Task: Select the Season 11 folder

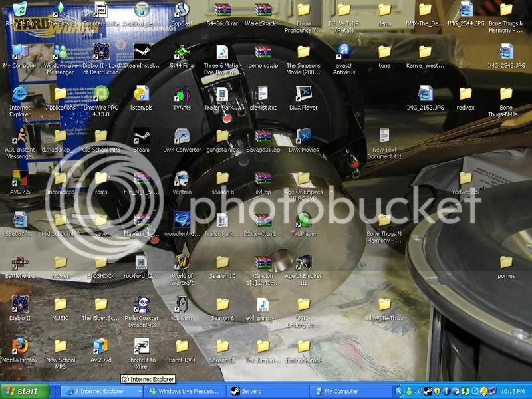Action: click(223, 346)
